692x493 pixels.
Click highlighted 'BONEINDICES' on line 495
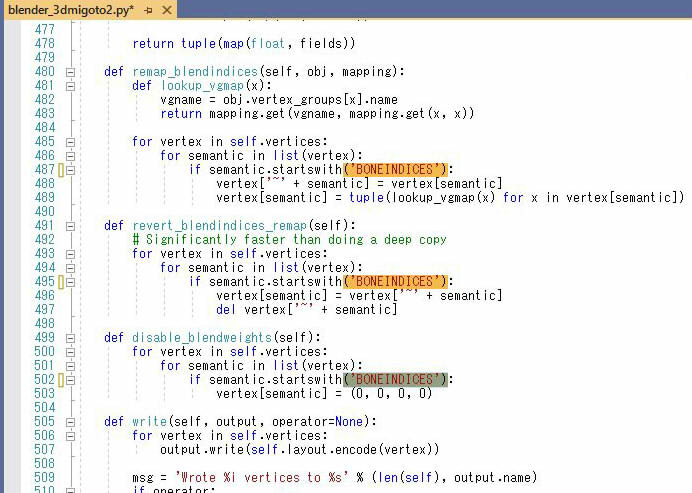click(395, 282)
